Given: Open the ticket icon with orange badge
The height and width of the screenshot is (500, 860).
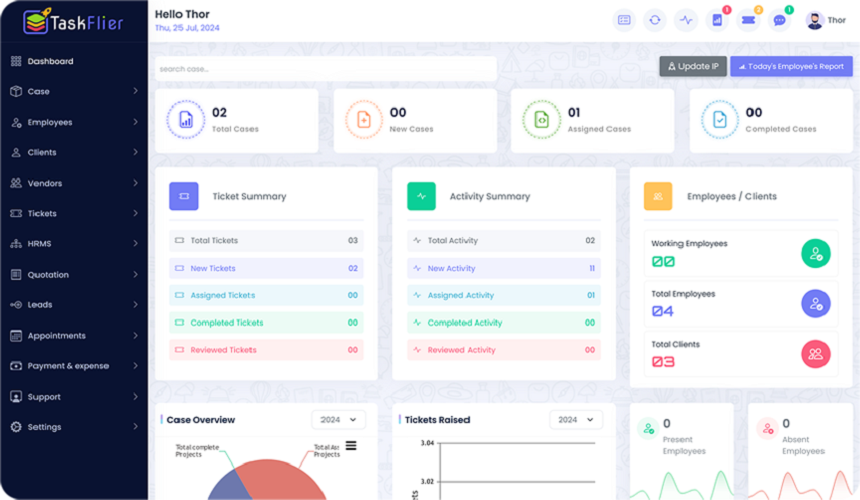Looking at the screenshot, I should click(749, 20).
